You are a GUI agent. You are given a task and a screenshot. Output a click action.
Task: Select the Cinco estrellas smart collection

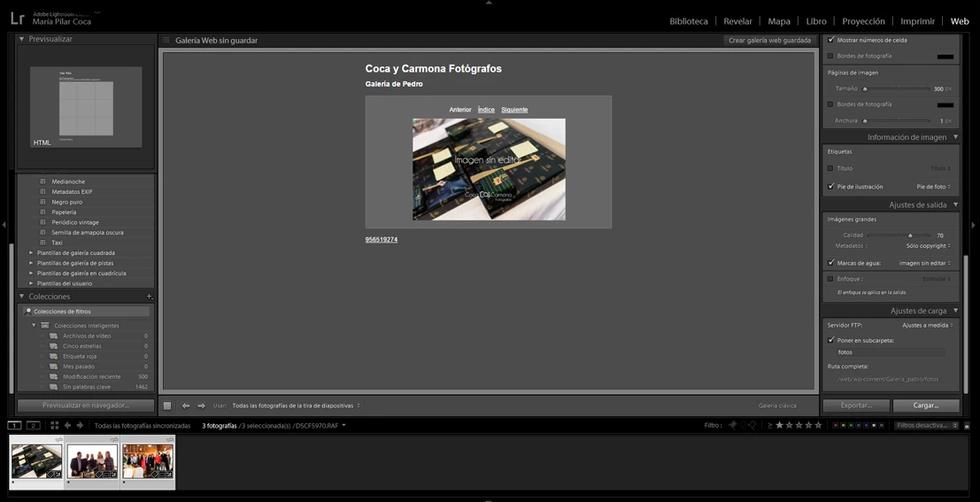(81, 345)
